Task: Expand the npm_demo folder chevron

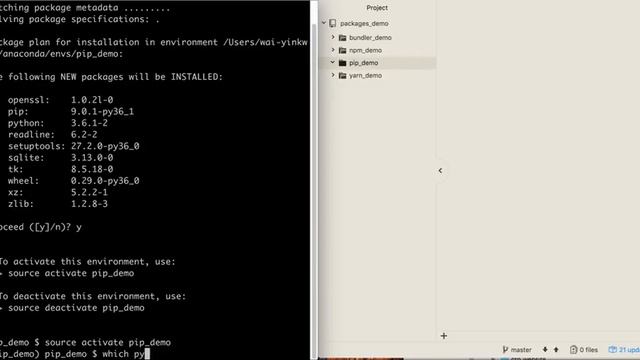Action: coord(333,50)
